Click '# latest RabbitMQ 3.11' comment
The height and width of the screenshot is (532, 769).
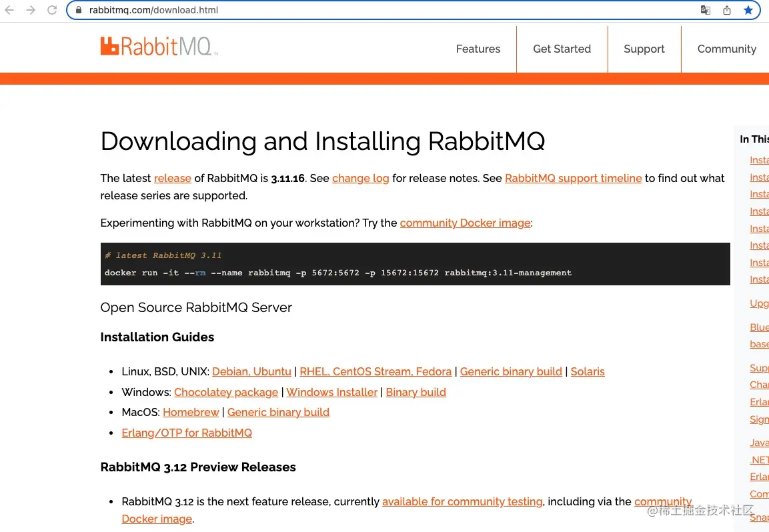coord(163,255)
